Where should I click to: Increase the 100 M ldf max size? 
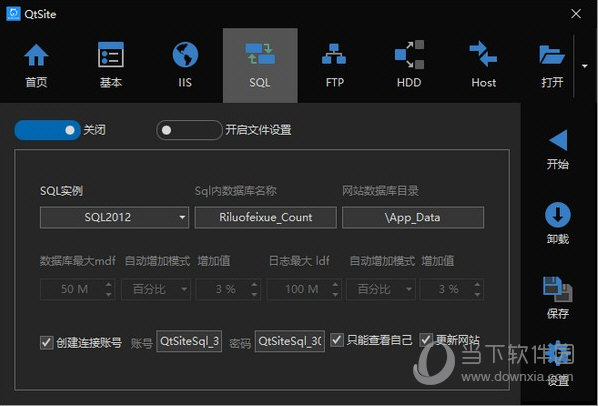click(x=335, y=284)
